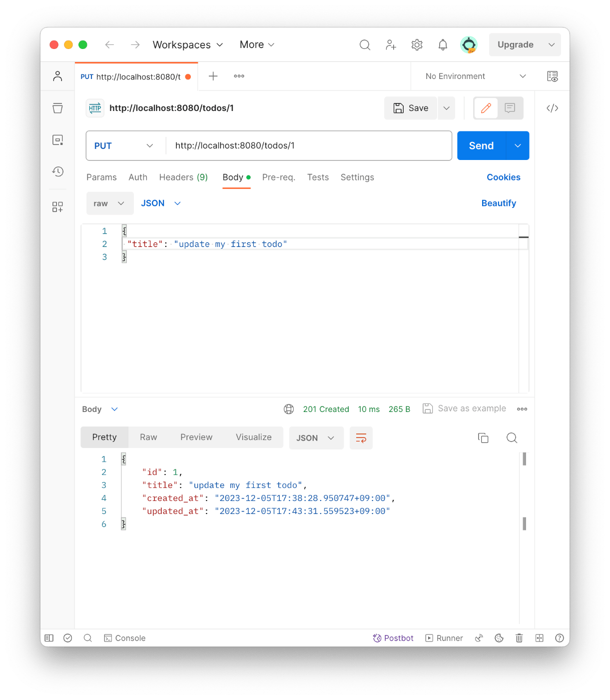
Task: Select the Raw response view
Action: click(x=148, y=437)
